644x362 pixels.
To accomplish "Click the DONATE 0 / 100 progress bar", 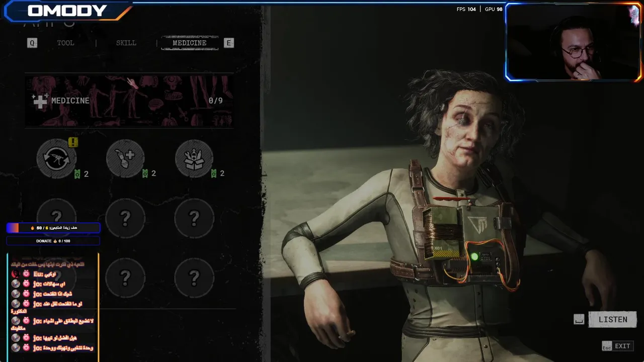I will (x=53, y=241).
